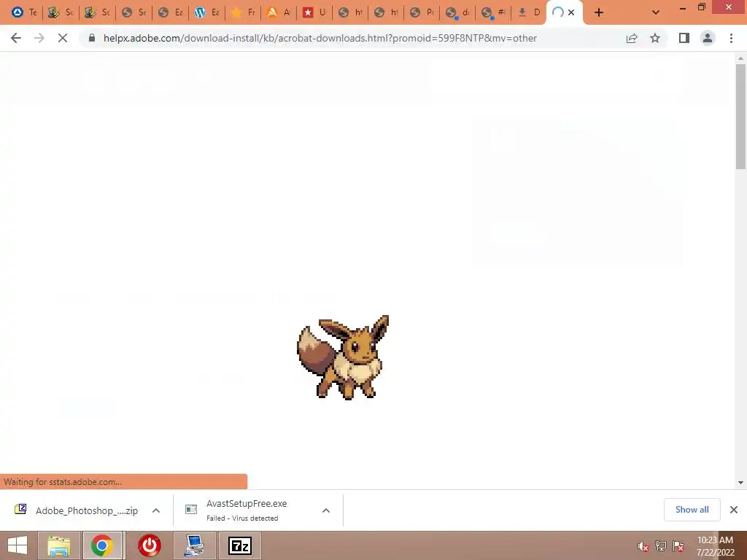Viewport: 747px width, 560px height.
Task: Expand options for Adobe_Photoshop zip download
Action: click(156, 510)
